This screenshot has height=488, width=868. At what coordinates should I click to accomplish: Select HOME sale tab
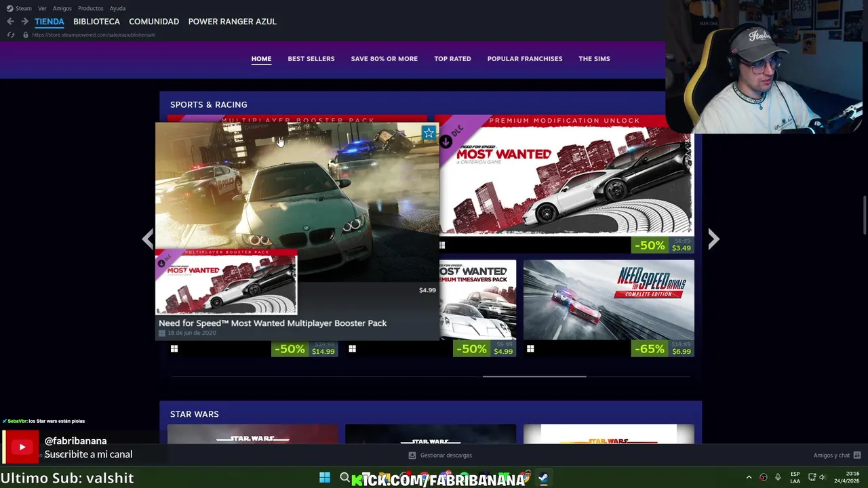[261, 59]
